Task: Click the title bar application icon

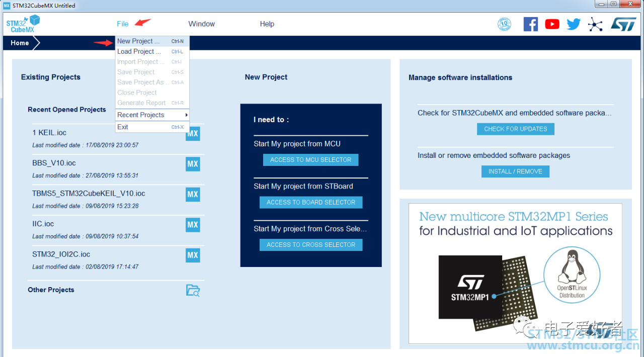Action: pyautogui.click(x=7, y=6)
